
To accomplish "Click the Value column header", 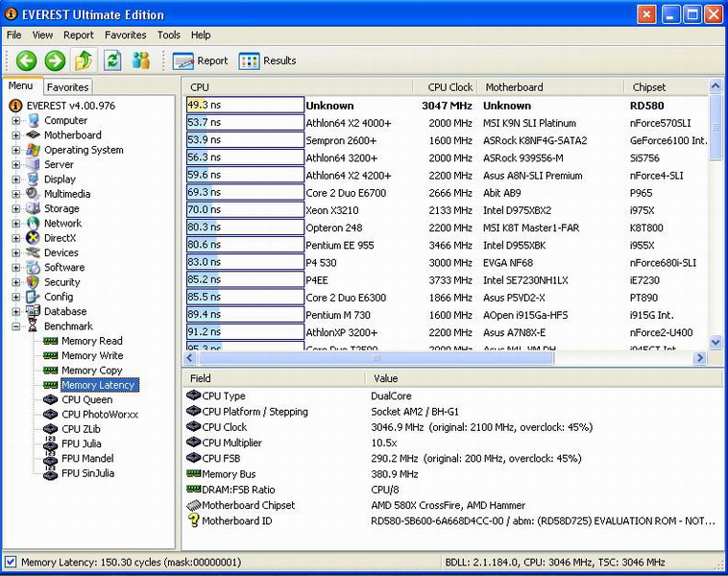I will 545,378.
